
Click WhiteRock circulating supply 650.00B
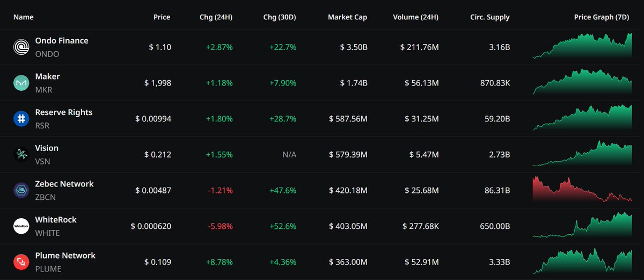496,226
